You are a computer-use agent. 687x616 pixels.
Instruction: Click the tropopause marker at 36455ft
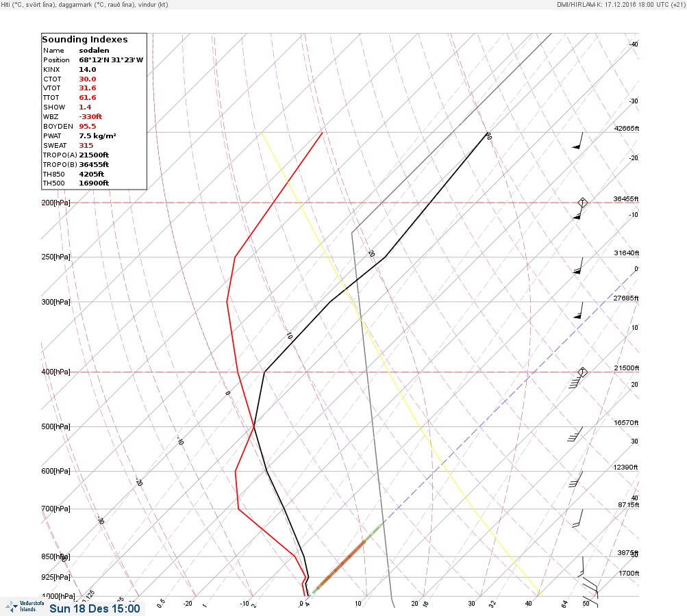582,203
